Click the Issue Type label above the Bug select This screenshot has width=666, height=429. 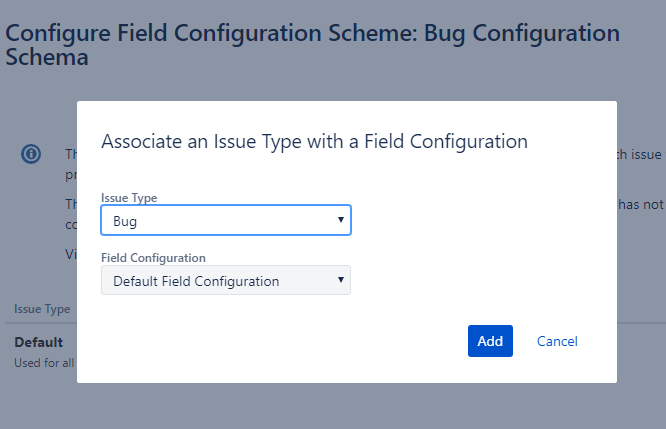(129, 198)
